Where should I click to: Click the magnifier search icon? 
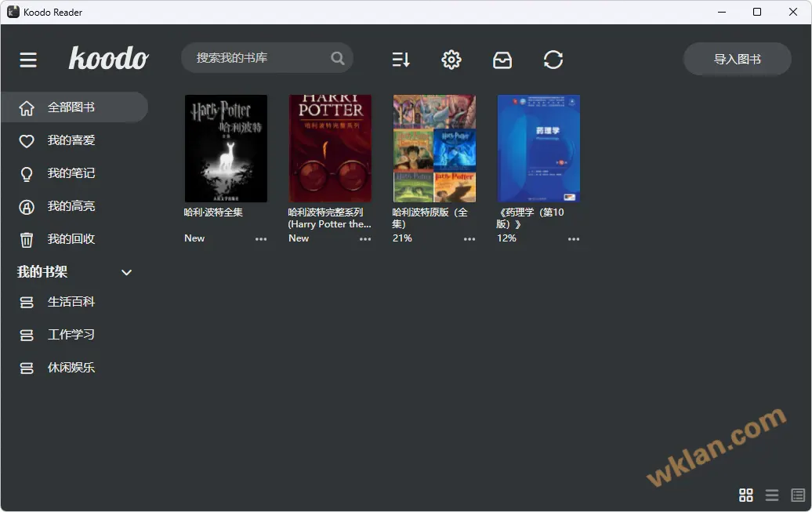point(338,58)
